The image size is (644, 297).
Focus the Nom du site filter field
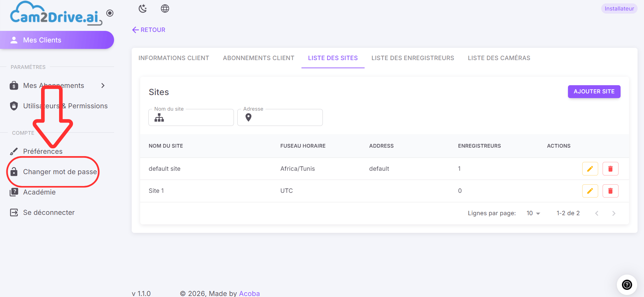tap(191, 117)
